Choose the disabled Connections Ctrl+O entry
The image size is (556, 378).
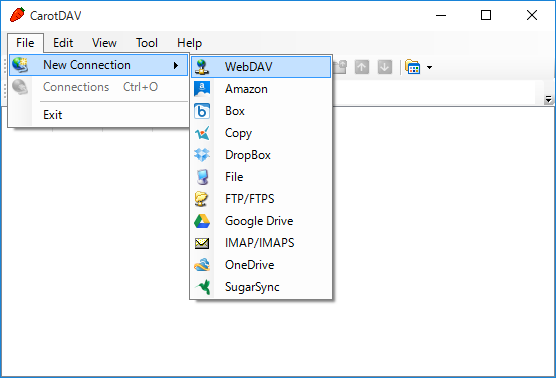point(98,87)
